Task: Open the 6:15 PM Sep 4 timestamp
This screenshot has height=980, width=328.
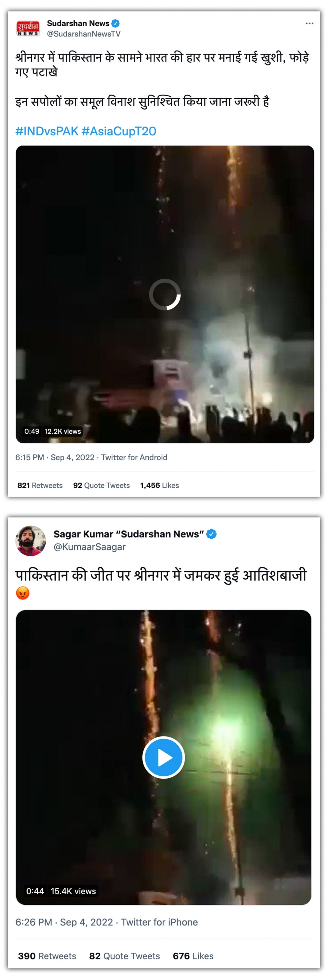Action: pos(55,457)
